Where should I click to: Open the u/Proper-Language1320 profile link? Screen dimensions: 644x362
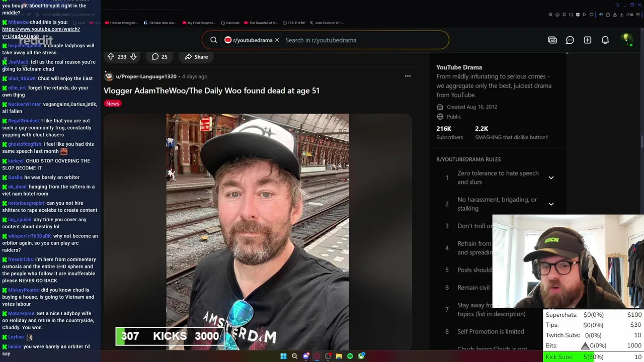pos(146,76)
